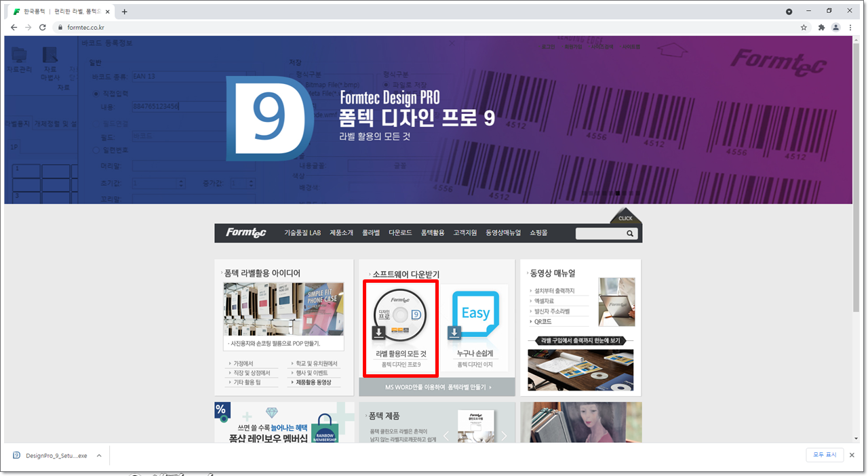Open the 발신자 주소라벨 video manual link
The width and height of the screenshot is (868, 476).
(552, 311)
